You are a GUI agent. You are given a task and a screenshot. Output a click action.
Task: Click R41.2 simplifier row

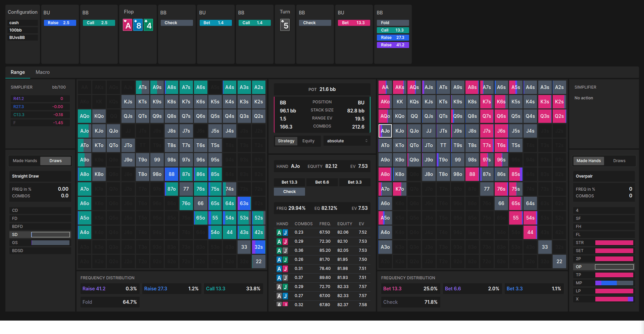tap(40, 99)
